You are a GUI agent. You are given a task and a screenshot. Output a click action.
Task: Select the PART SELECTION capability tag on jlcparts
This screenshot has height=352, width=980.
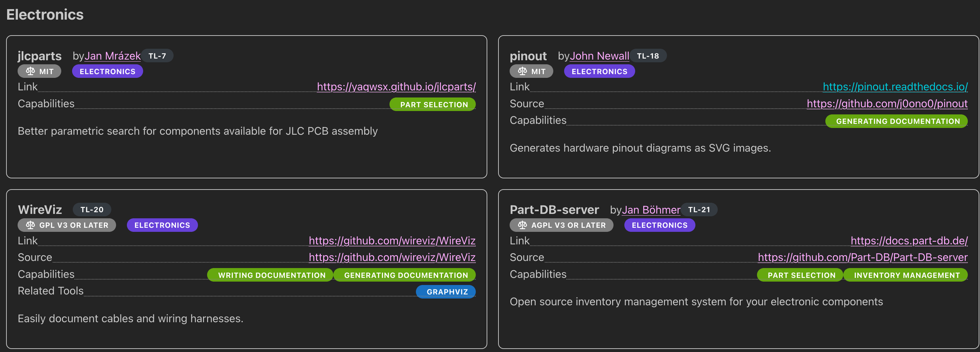tap(432, 104)
